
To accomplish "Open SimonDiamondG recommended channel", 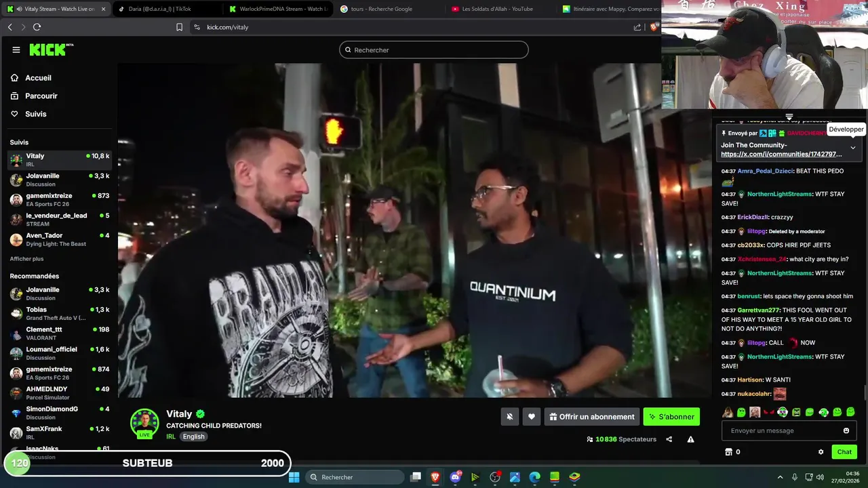I will point(60,413).
